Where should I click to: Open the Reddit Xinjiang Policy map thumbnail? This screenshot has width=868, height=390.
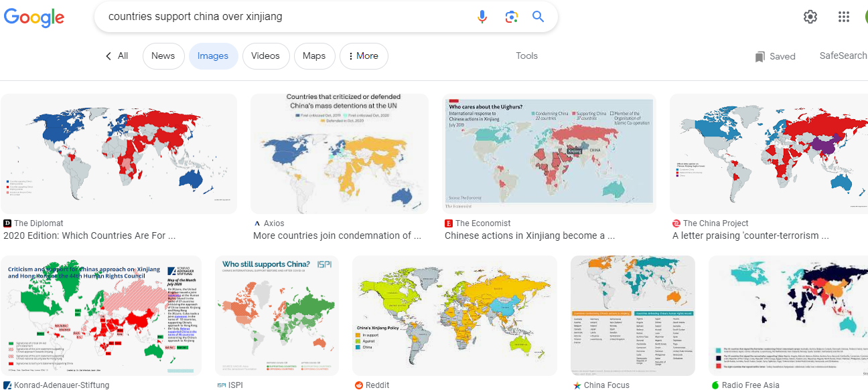tap(455, 316)
